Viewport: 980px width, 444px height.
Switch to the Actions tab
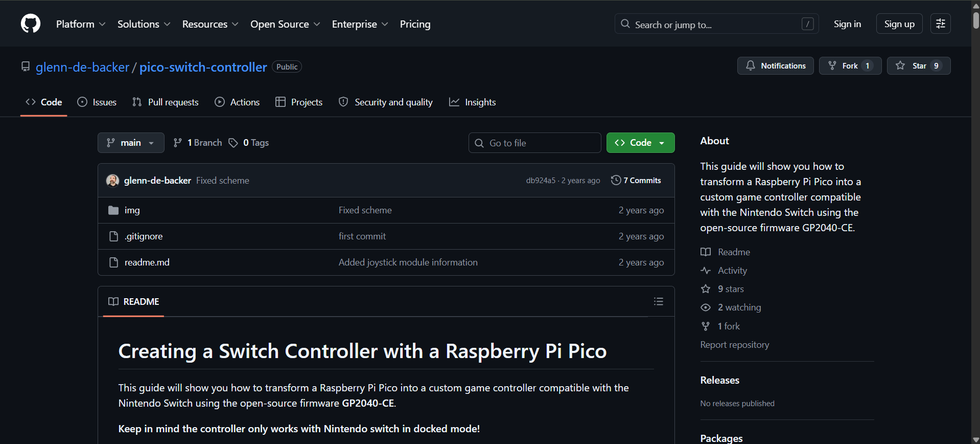[x=237, y=102]
